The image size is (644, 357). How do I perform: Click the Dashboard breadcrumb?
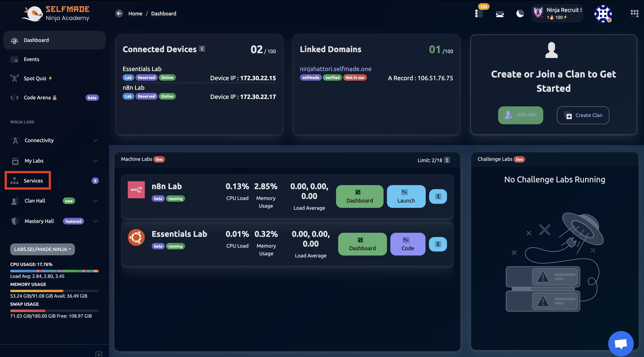(164, 13)
